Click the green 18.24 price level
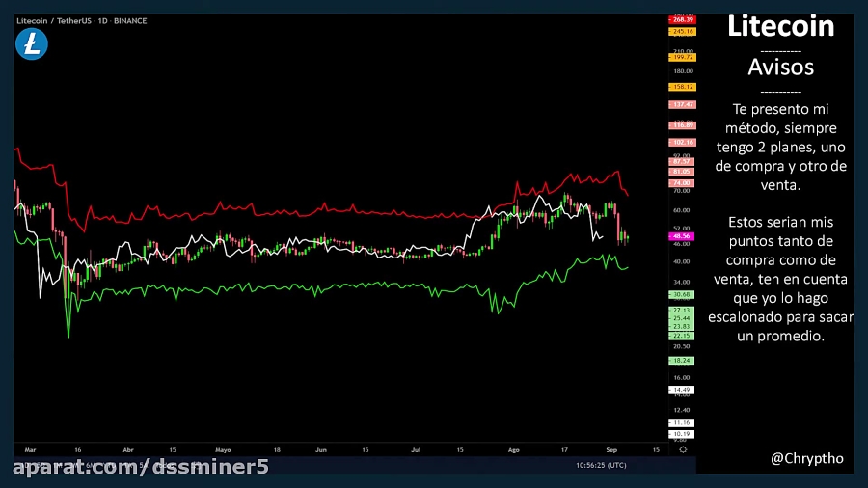The width and height of the screenshot is (868, 488). point(681,360)
